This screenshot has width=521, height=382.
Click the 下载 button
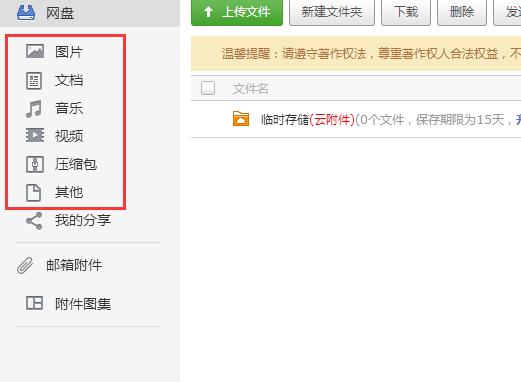click(406, 12)
